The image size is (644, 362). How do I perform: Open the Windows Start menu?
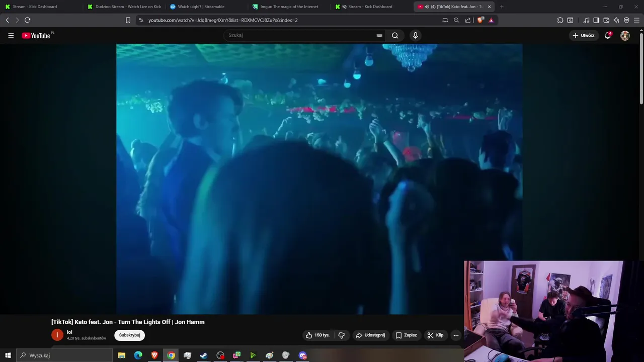coord(8,355)
